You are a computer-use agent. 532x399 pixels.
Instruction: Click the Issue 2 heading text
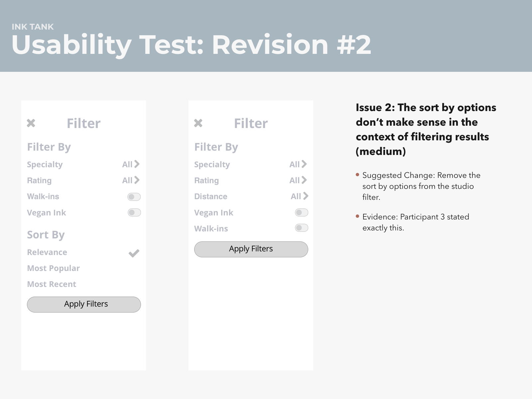pos(426,129)
